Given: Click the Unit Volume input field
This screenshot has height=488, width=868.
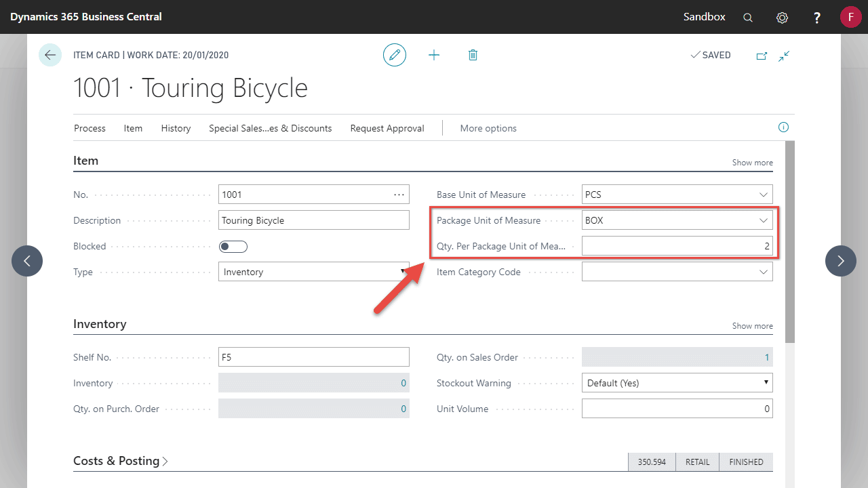Looking at the screenshot, I should tap(677, 409).
